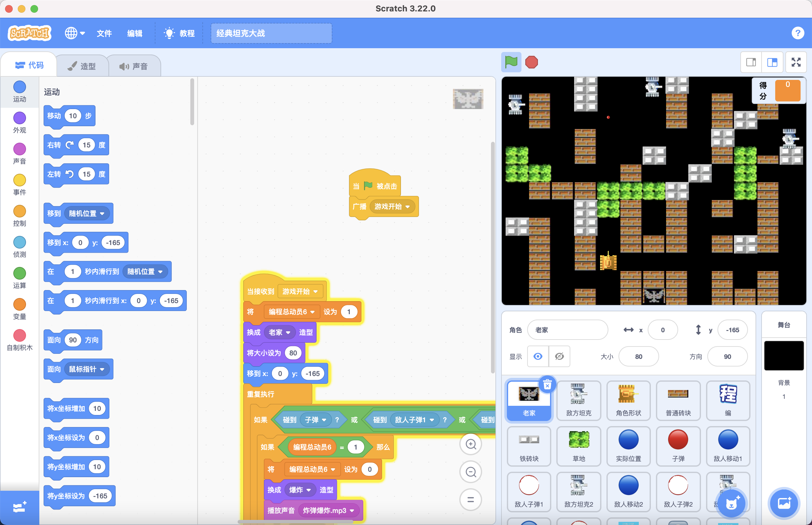Screen dimensions: 812x525
Task: Zoom in the code workspace
Action: pos(471,444)
